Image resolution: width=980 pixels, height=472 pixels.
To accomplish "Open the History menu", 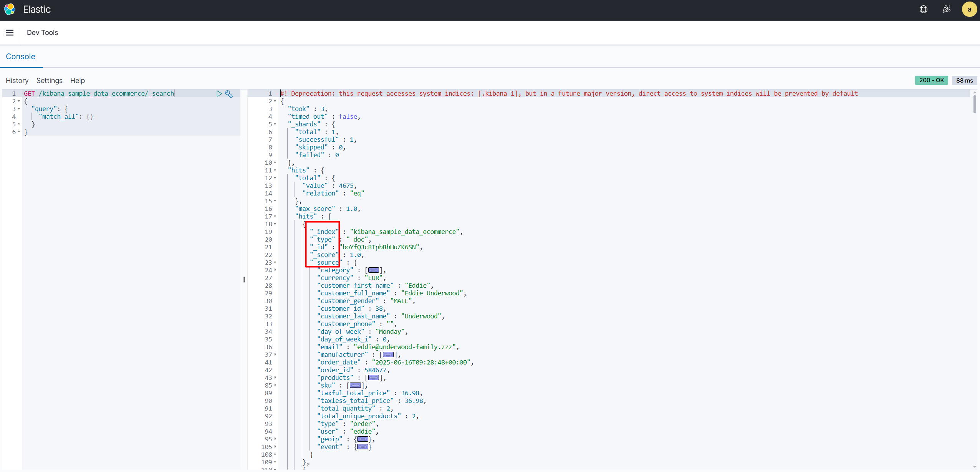I will [x=17, y=81].
